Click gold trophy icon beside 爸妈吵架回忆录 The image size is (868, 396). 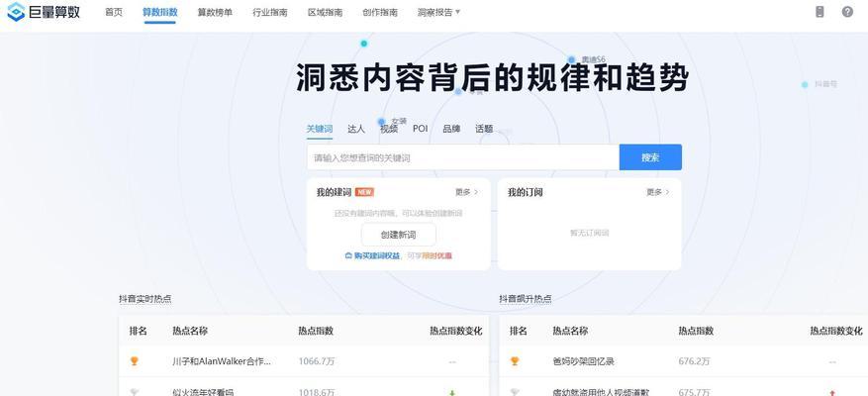click(x=515, y=361)
